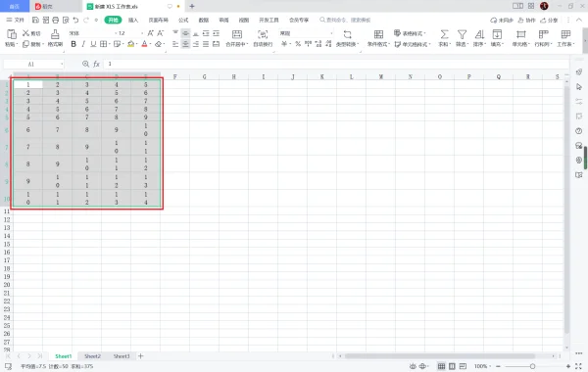The width and height of the screenshot is (588, 372).
Task: Click the eye protection mode icon
Action: coord(413,366)
